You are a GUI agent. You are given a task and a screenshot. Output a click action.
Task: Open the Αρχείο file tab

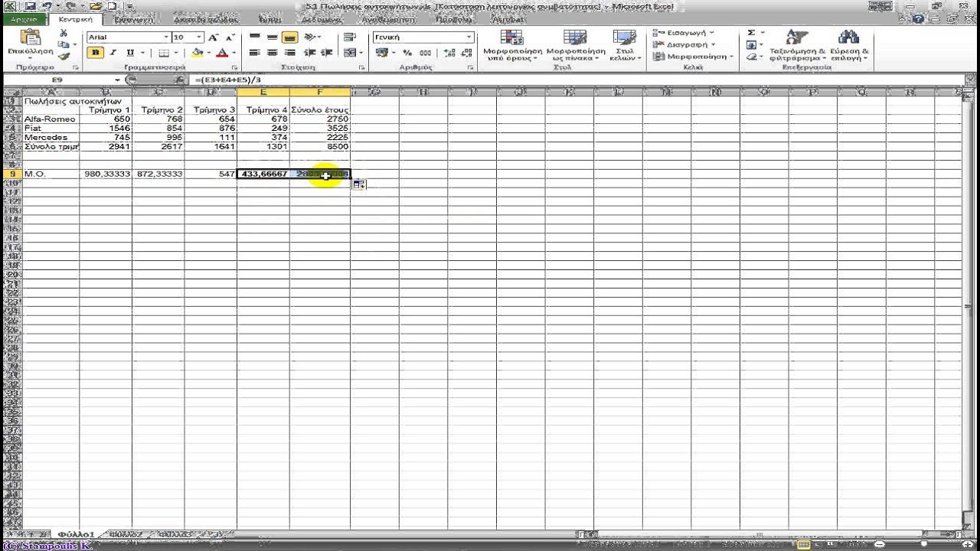[24, 19]
